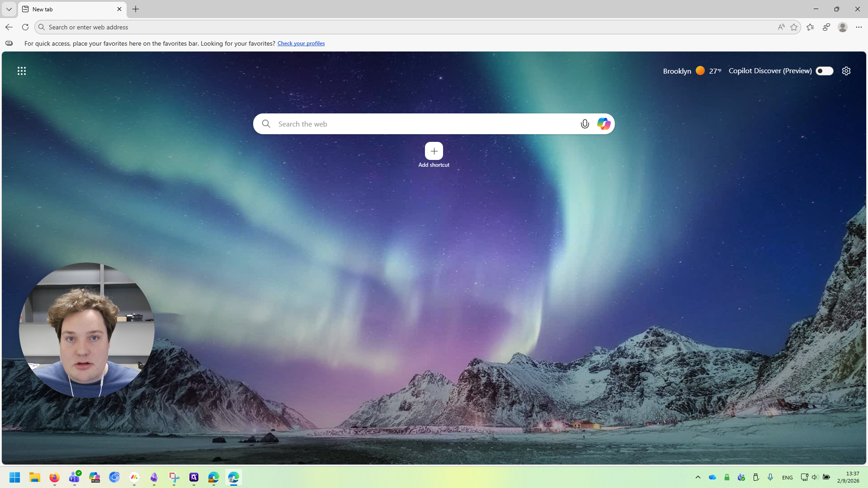This screenshot has width=868, height=488.
Task: Open Copilot from search box icon
Action: 604,124
